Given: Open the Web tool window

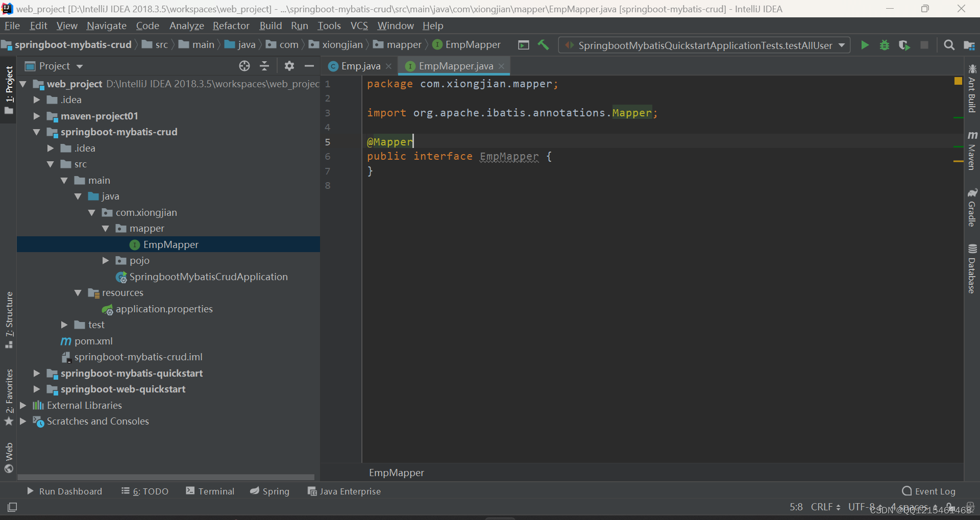Looking at the screenshot, I should coord(9,458).
